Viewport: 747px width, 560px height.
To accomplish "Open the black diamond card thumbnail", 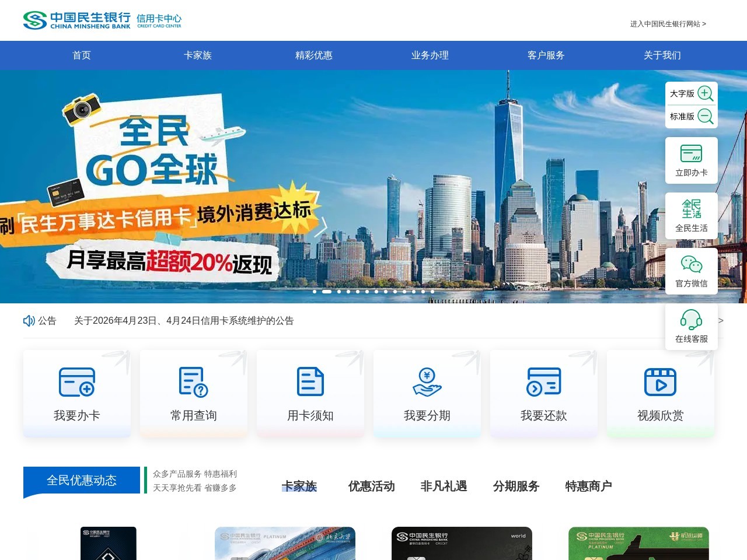I will 109,543.
